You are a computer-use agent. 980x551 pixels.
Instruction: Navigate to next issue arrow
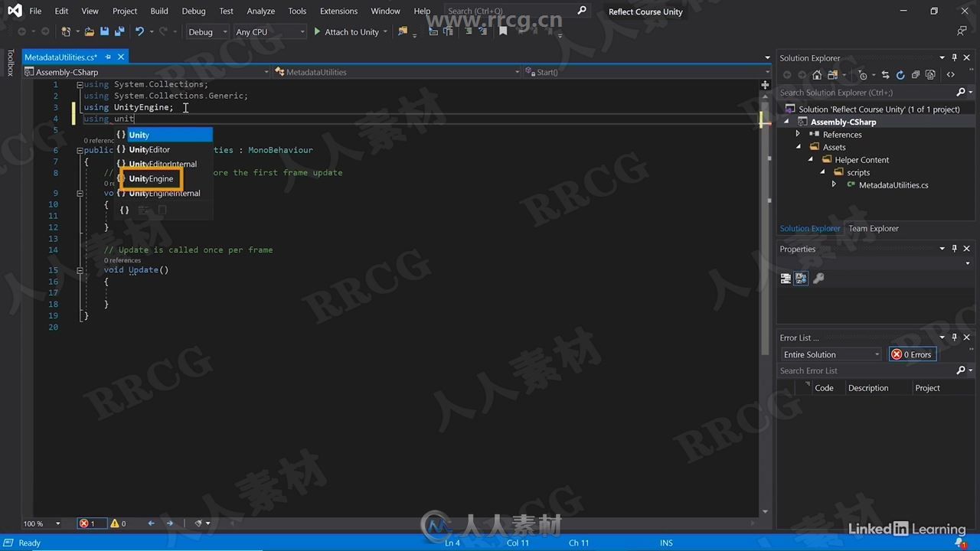(x=170, y=523)
